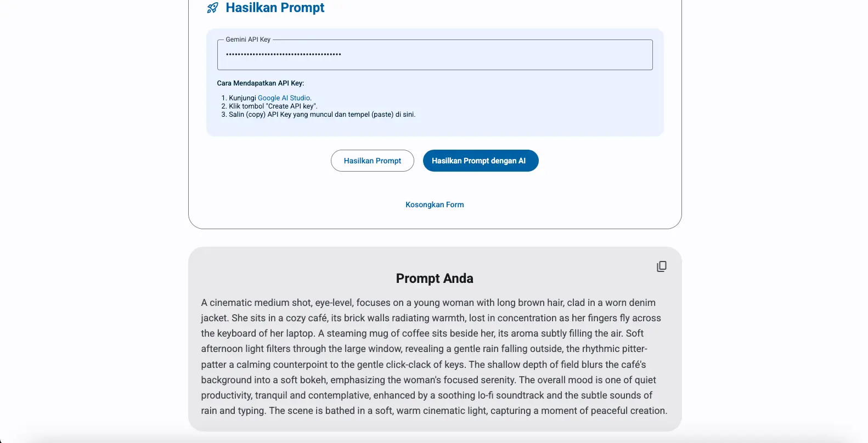
Task: Copy the generated prompt with the copy icon
Action: pyautogui.click(x=662, y=266)
